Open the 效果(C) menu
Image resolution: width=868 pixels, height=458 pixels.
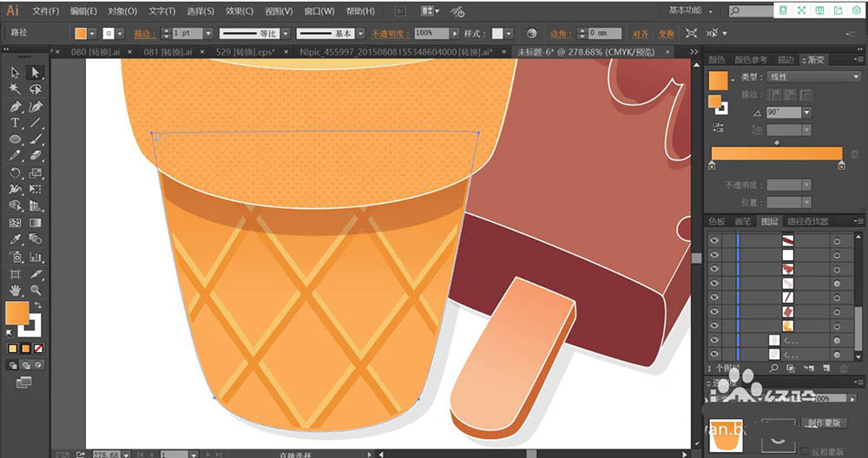coord(240,11)
